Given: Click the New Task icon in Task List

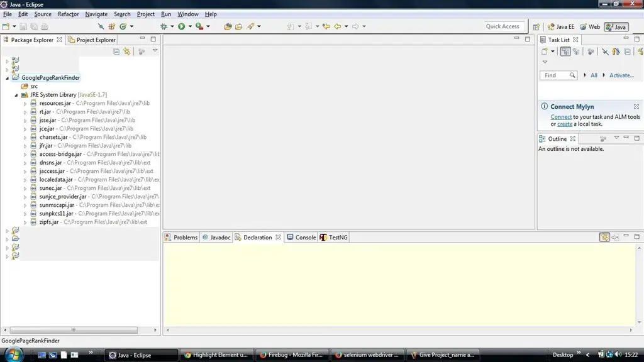Looking at the screenshot, I should [544, 52].
